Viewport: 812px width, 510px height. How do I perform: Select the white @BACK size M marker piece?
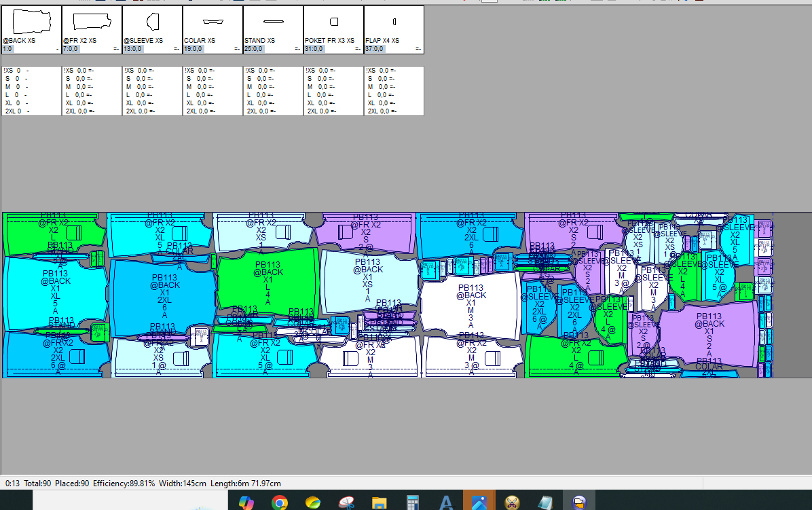[x=470, y=304]
